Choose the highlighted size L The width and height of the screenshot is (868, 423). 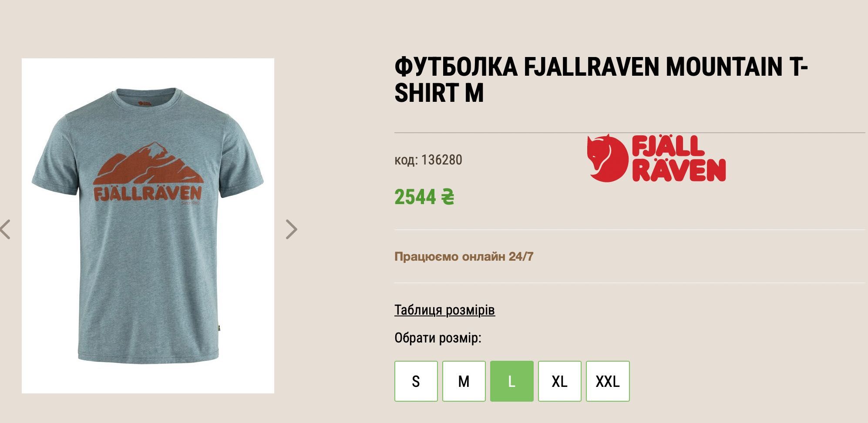point(512,381)
